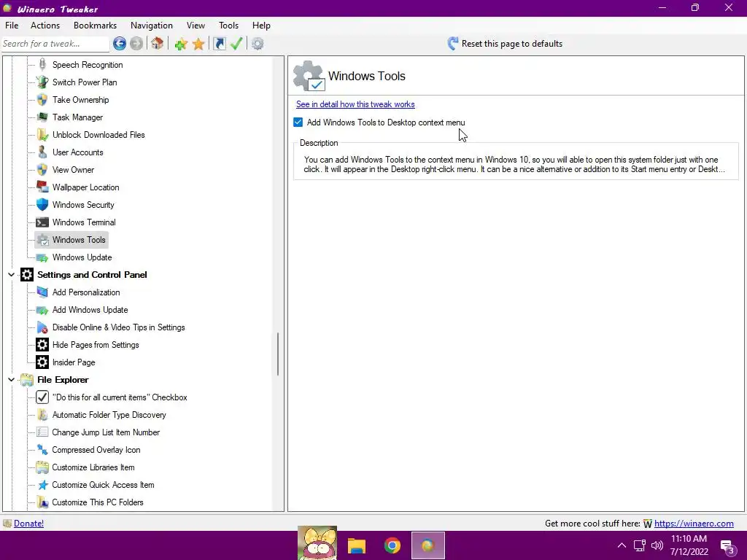Uncheck Add Windows Tools to Desktop context menu
Image resolution: width=747 pixels, height=560 pixels.
[298, 122]
